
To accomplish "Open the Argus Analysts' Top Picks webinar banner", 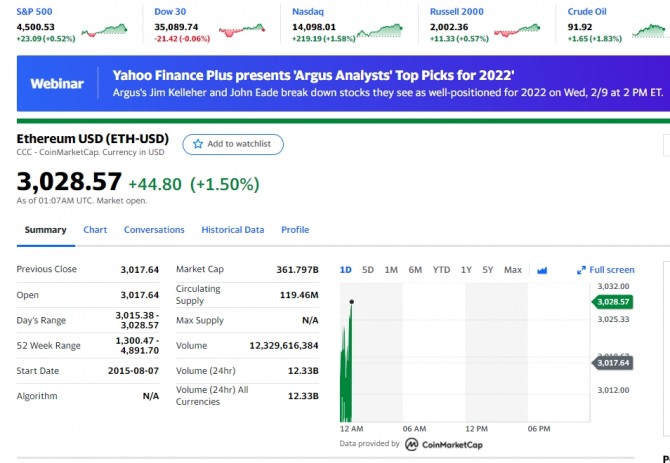I will 343,83.
